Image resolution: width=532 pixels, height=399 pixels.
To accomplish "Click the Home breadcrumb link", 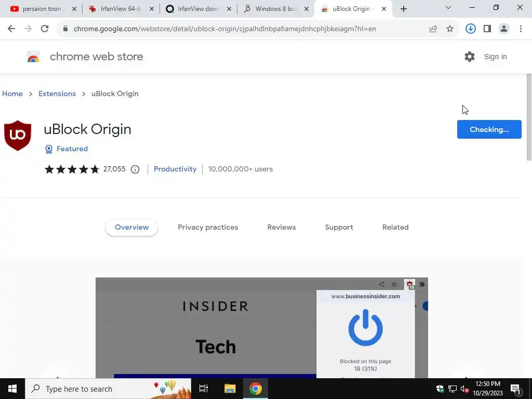I will [x=12, y=94].
